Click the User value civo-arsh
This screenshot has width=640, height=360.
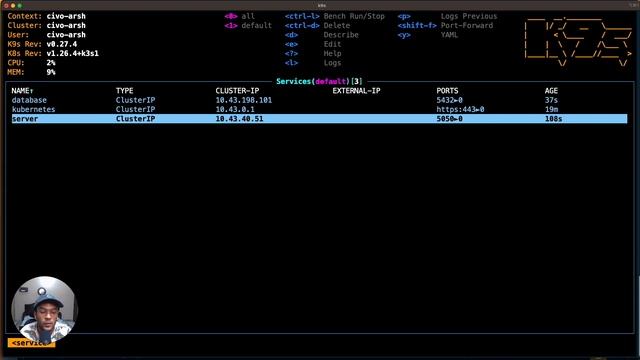coord(66,35)
